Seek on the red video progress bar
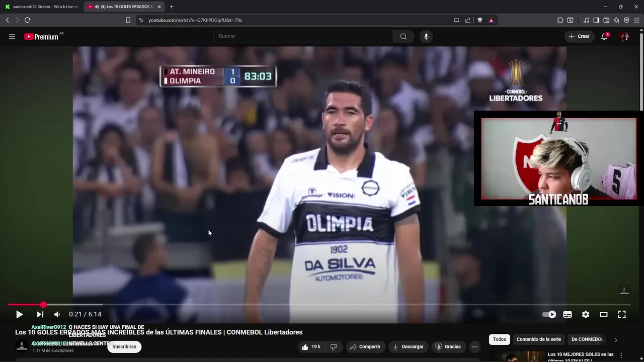 tap(319, 305)
